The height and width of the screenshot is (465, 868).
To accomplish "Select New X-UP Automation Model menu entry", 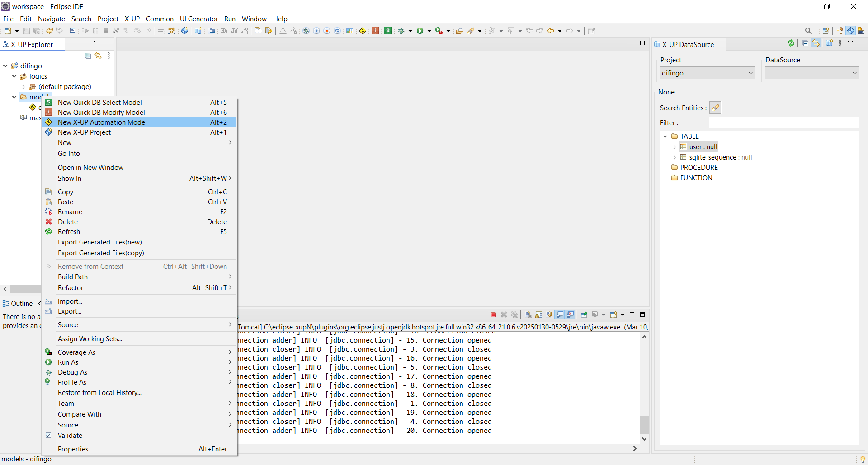I will point(102,122).
